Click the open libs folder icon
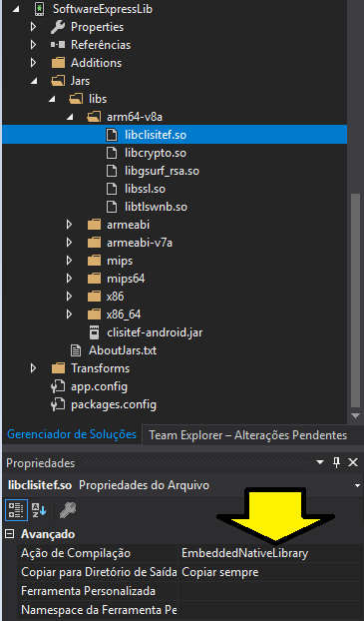The height and width of the screenshot is (621, 364). [76, 99]
